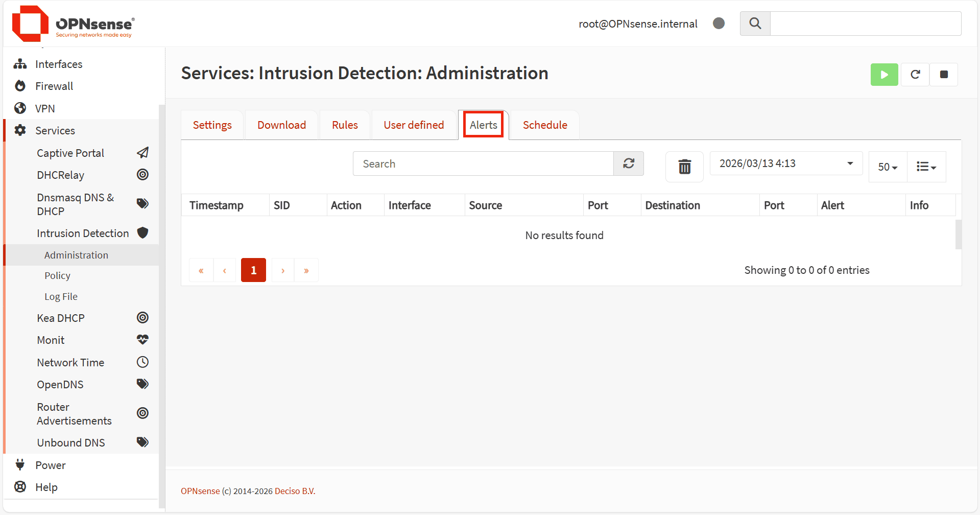Image resolution: width=980 pixels, height=515 pixels.
Task: Click the trash icon to delete alert log
Action: point(684,167)
